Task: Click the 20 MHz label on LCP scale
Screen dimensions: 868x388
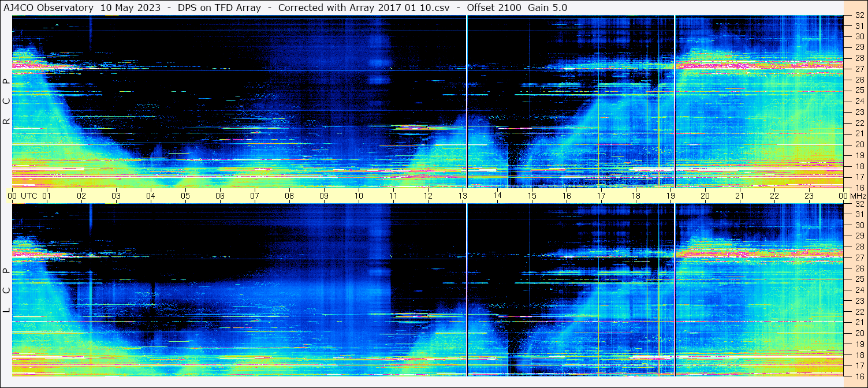Action: 859,333
